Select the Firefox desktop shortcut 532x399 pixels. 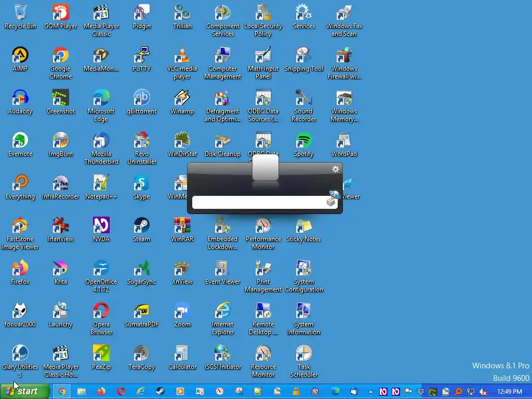click(x=20, y=272)
